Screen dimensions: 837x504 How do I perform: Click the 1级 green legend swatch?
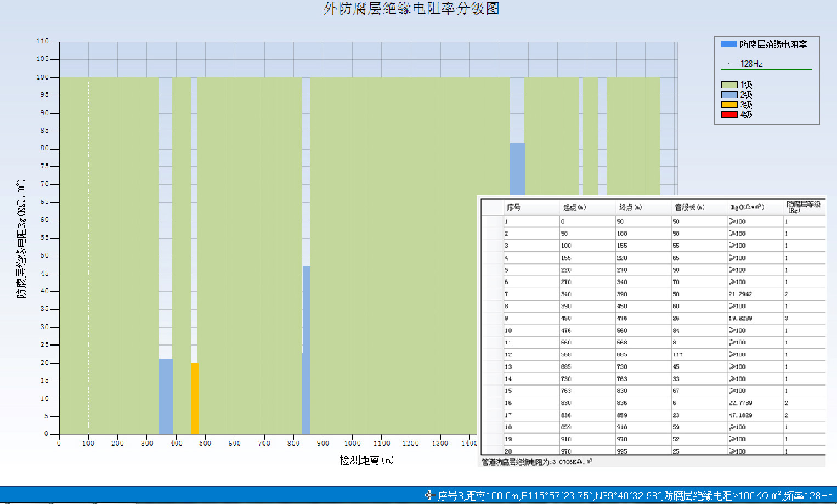729,85
